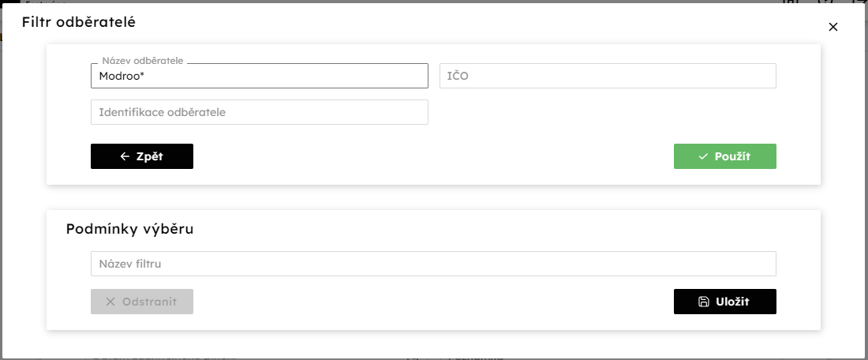Click the Podmínky výběru section heading
This screenshot has height=360, width=868.
129,229
